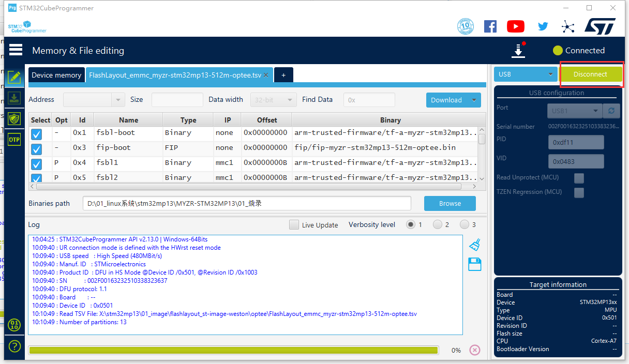The width and height of the screenshot is (629, 364).
Task: Open Option Bytes shield sidebar icon
Action: [x=14, y=118]
